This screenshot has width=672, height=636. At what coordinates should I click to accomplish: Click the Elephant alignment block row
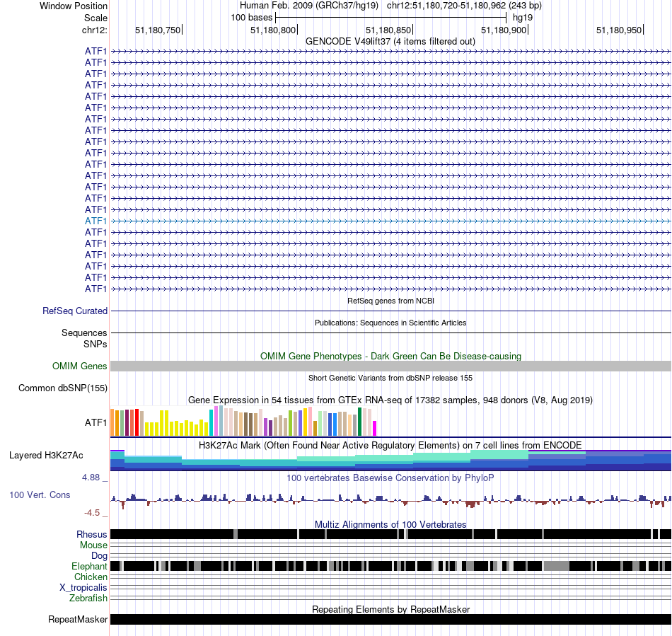coord(390,566)
